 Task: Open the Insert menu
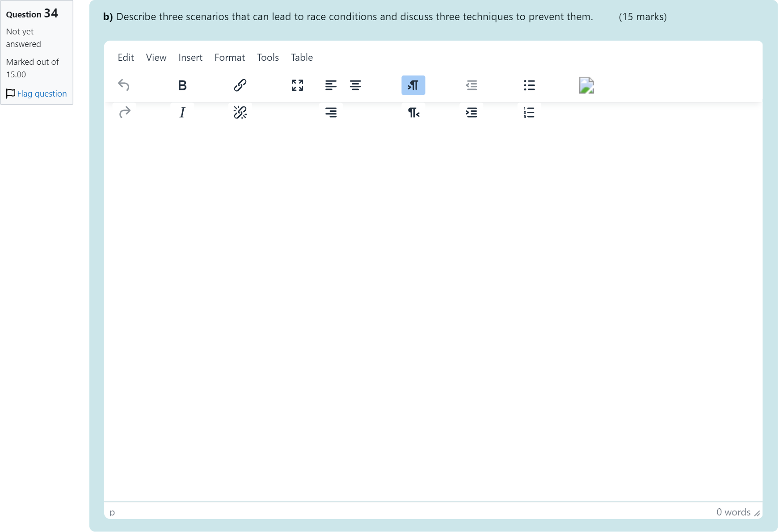tap(190, 57)
